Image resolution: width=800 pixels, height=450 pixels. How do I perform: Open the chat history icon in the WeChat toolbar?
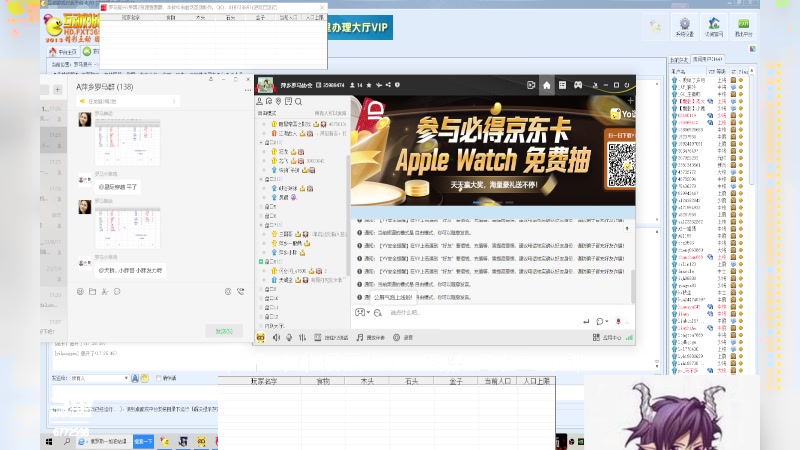tap(117, 291)
